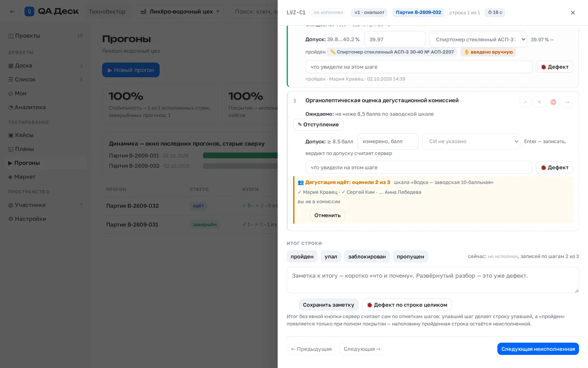Image resolution: width=588 pixels, height=368 pixels.
Task: Go to Доска in the sidebar
Action: 45,65
